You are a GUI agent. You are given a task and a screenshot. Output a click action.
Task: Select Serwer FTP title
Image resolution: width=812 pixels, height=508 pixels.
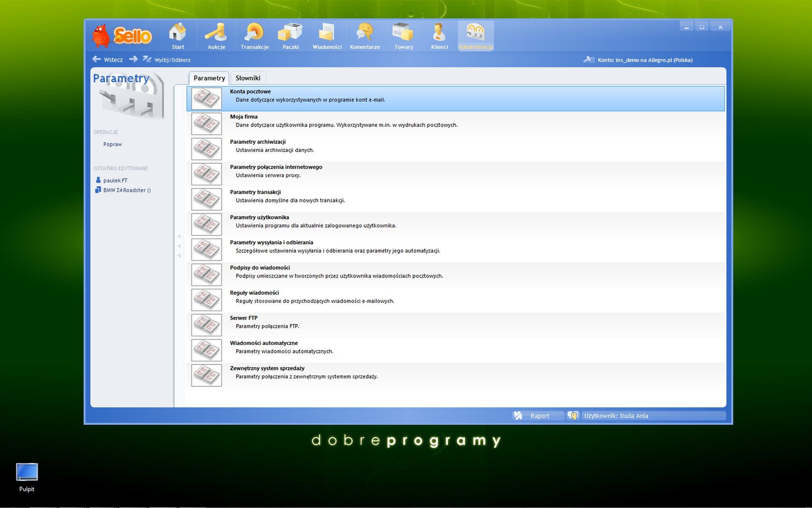(244, 318)
